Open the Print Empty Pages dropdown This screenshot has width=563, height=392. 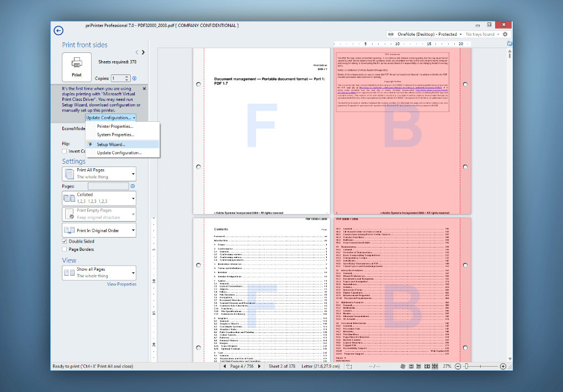(99, 214)
